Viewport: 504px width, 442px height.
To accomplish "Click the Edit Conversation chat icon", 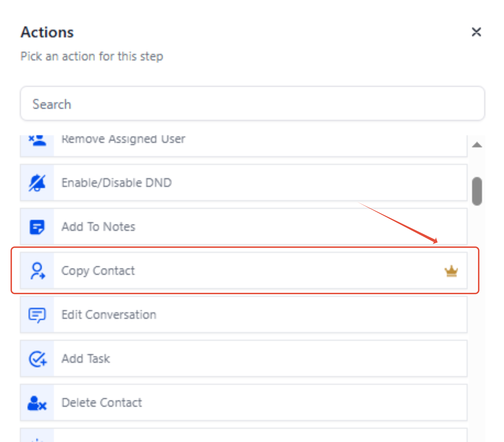I will click(x=37, y=315).
